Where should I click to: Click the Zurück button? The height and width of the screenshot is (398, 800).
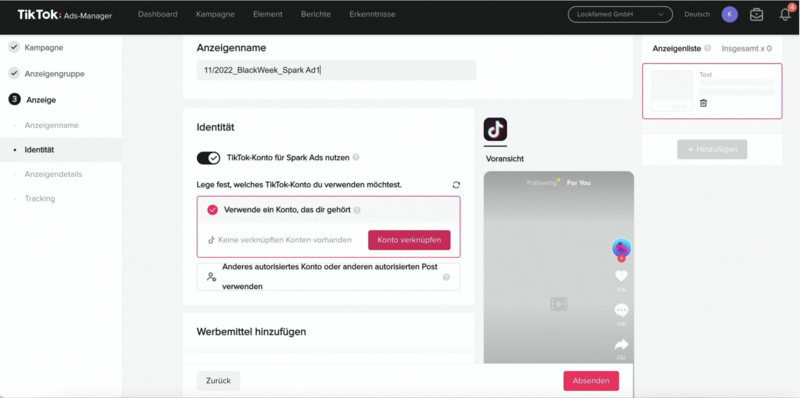(218, 381)
